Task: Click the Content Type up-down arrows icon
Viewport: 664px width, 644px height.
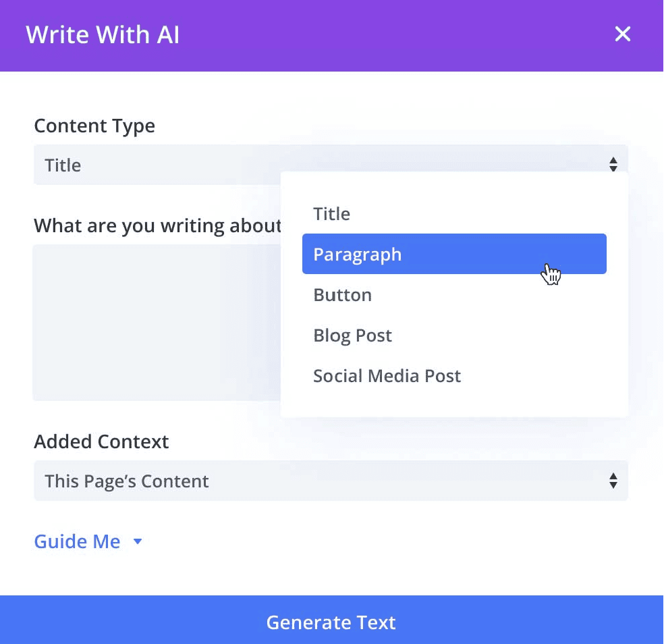Action: pos(613,165)
